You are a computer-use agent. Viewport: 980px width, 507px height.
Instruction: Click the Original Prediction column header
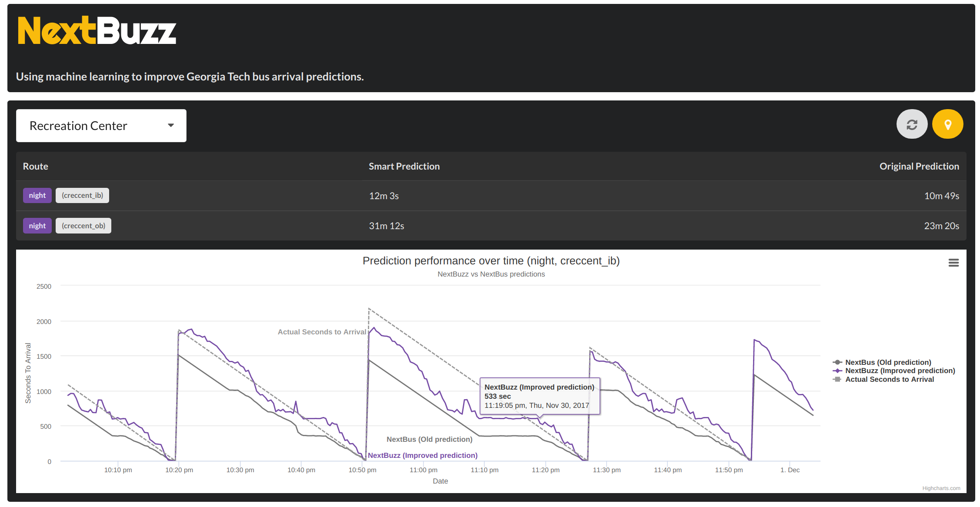[x=919, y=167]
